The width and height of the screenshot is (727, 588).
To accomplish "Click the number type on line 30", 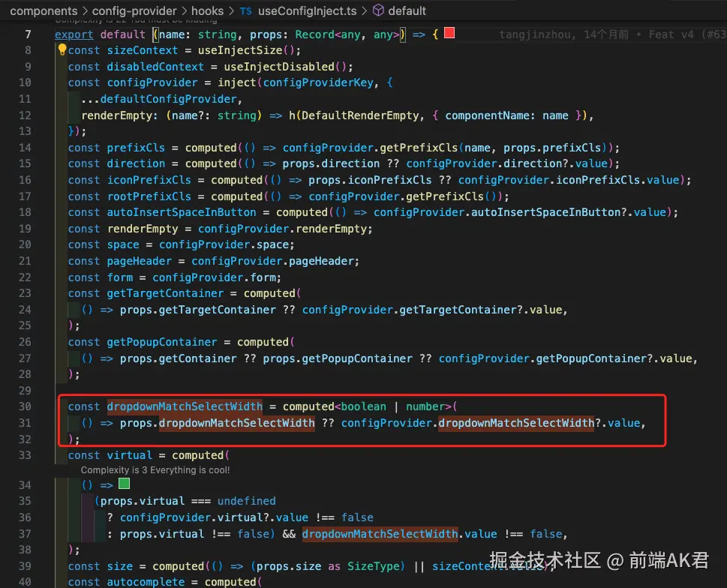I will point(425,406).
